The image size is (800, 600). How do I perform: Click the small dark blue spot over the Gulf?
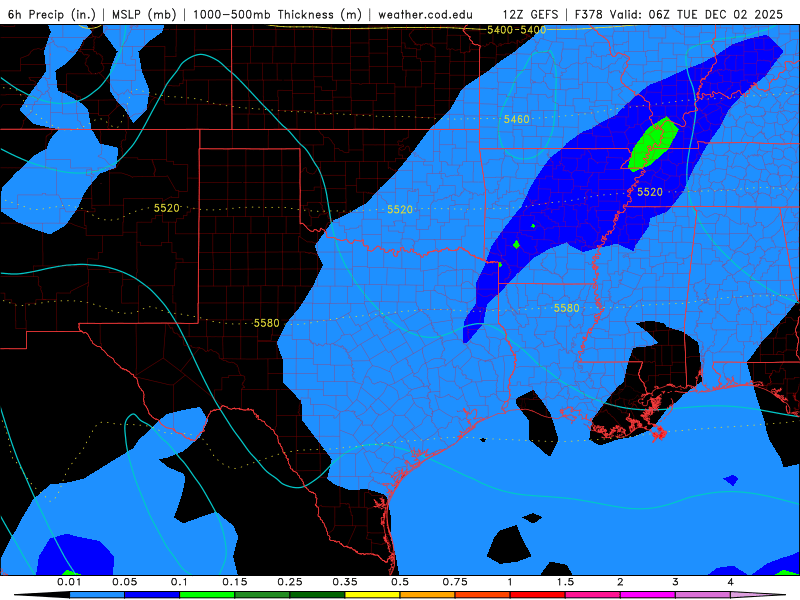pos(731,480)
